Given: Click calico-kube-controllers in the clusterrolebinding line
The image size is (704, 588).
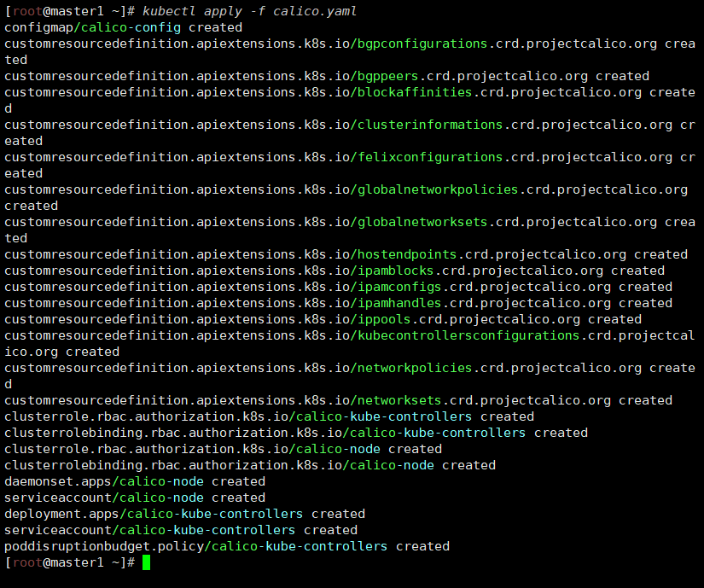Looking at the screenshot, I should (438, 432).
